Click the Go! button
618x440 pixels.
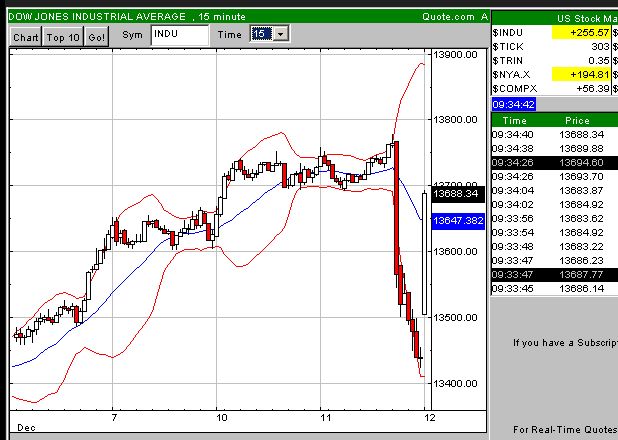pyautogui.click(x=97, y=37)
